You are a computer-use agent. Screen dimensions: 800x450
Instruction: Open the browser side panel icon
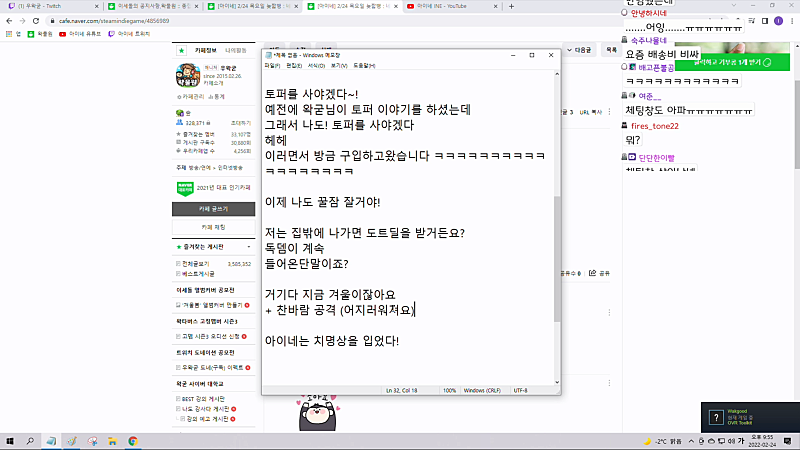(x=765, y=21)
